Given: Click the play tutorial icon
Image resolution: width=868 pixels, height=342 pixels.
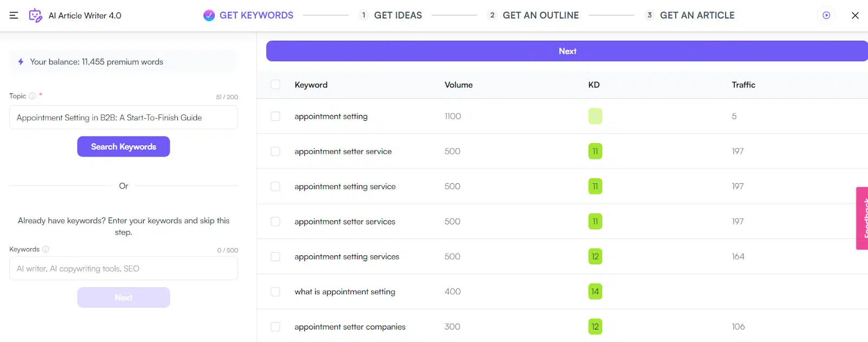Looking at the screenshot, I should point(826,15).
